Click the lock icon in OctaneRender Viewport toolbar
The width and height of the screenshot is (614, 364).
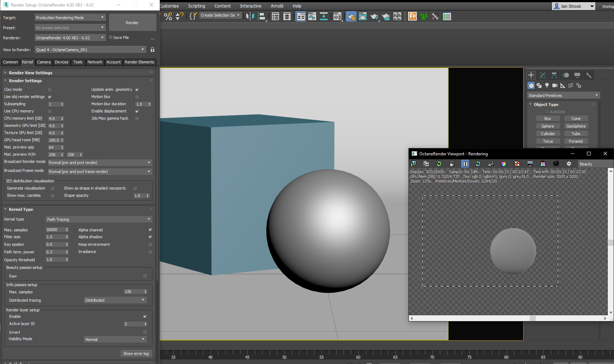(452, 164)
